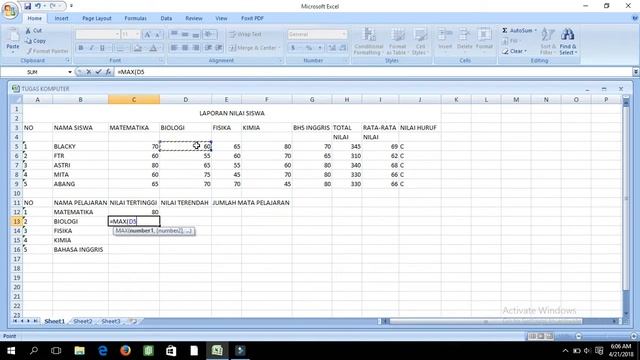Toggle Bold formatting

pyautogui.click(x=81, y=48)
